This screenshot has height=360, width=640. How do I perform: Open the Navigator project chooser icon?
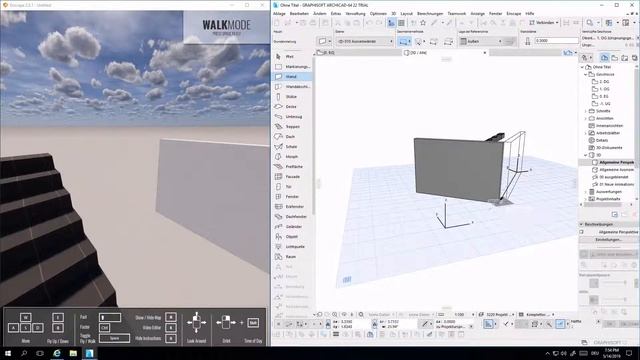point(586,58)
